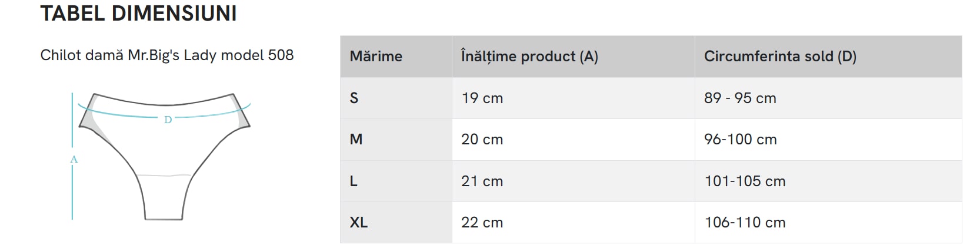Click the '21 cm' height cell
Screen dimensions: 980x251
(x=482, y=181)
